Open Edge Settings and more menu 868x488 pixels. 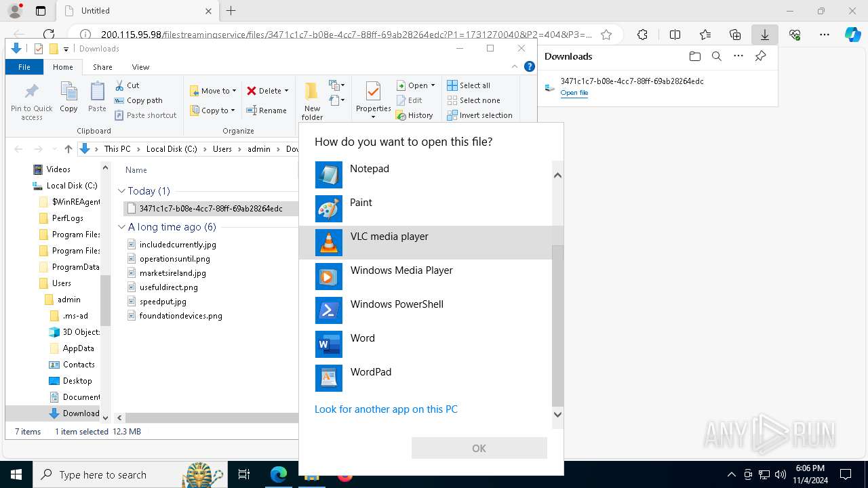[x=824, y=35]
